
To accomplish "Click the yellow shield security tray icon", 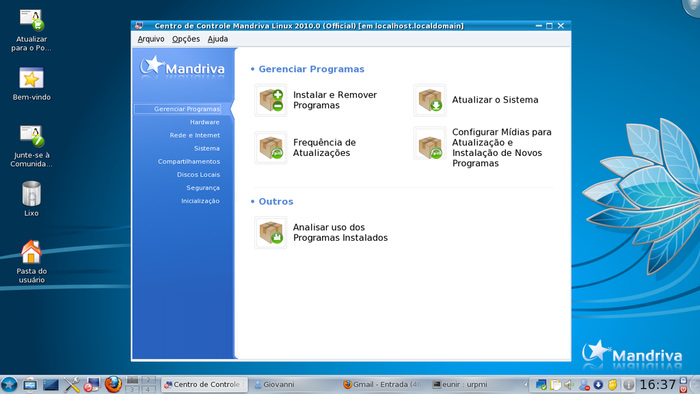I will point(613,385).
